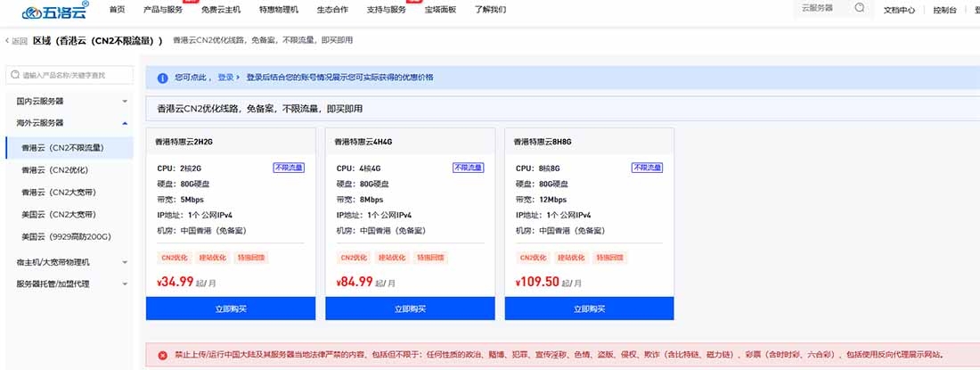Click the 香港特惠云4H4G card title
The height and width of the screenshot is (370, 980).
363,142
